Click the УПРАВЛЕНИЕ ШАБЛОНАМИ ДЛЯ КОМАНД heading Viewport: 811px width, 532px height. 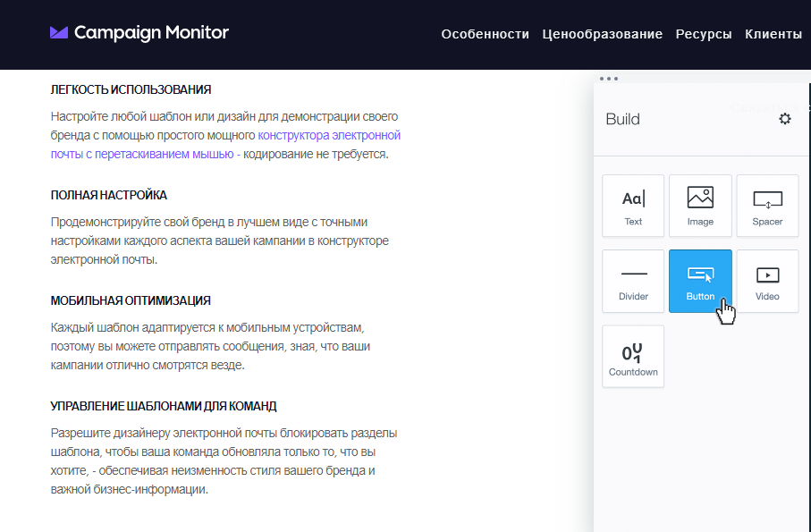[164, 406]
